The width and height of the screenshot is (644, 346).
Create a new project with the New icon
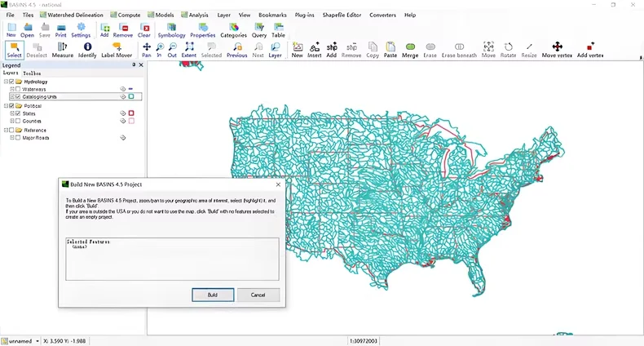click(x=11, y=30)
